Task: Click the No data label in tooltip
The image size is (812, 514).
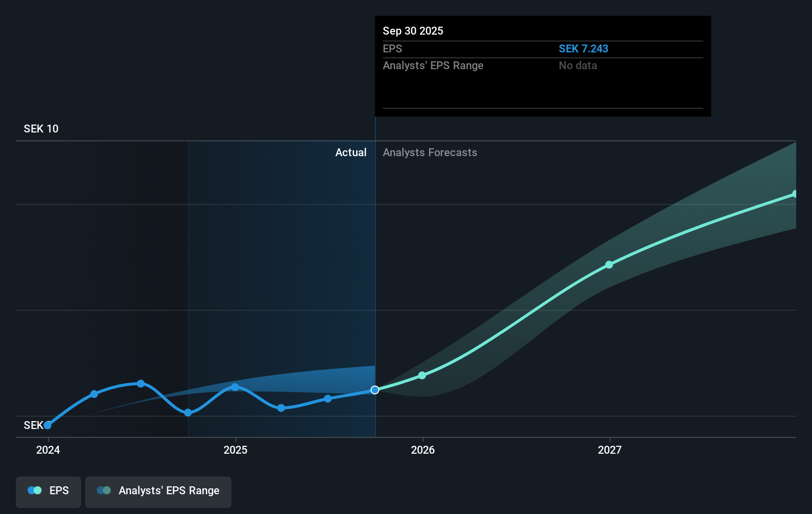Action: pyautogui.click(x=578, y=65)
